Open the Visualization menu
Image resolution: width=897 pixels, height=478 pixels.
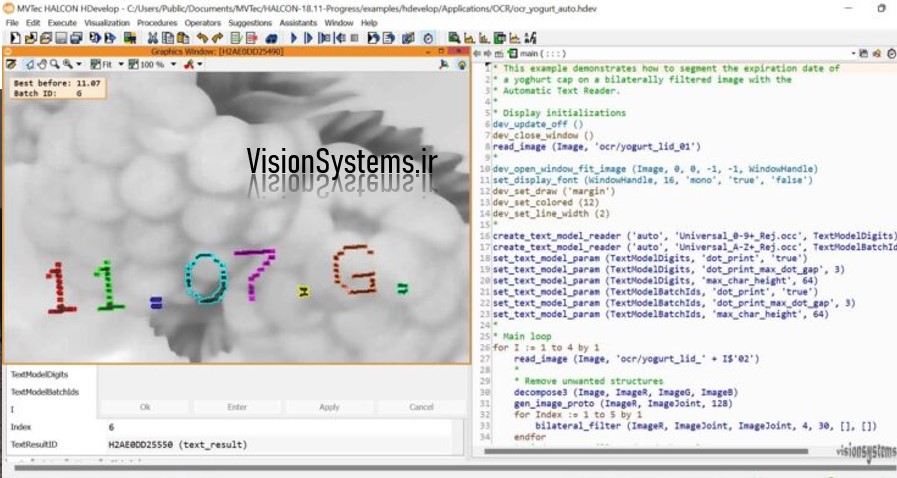[x=106, y=22]
